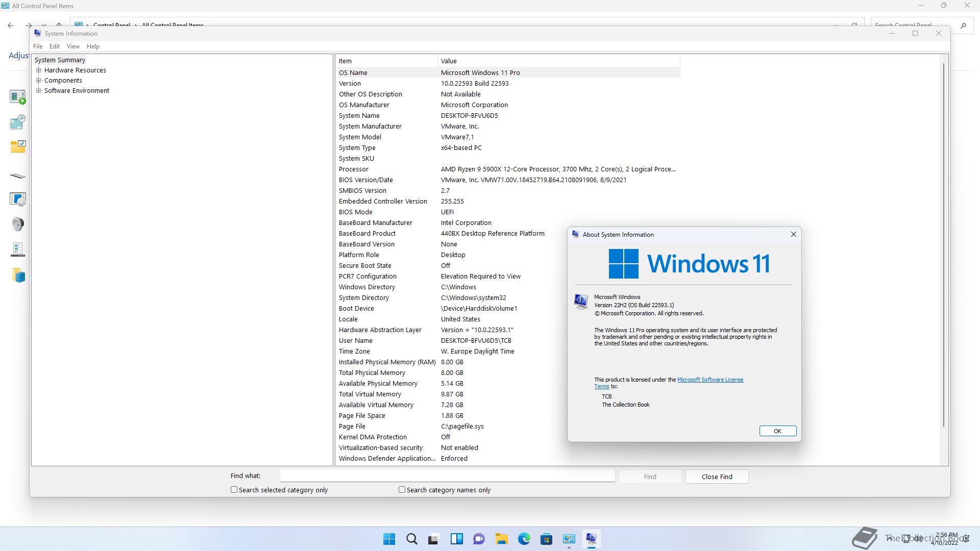This screenshot has height=551, width=980.
Task: Open the File Explorer Options folder icon
Action: (x=17, y=147)
